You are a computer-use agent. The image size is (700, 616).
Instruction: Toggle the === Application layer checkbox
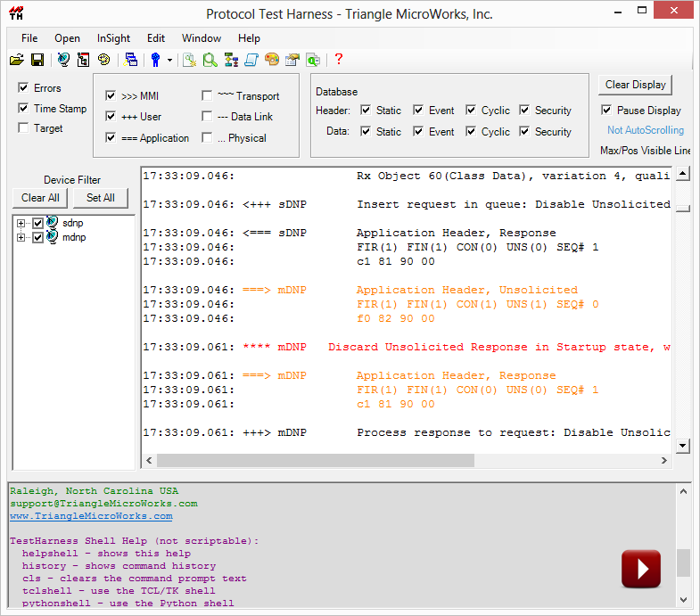pos(111,137)
